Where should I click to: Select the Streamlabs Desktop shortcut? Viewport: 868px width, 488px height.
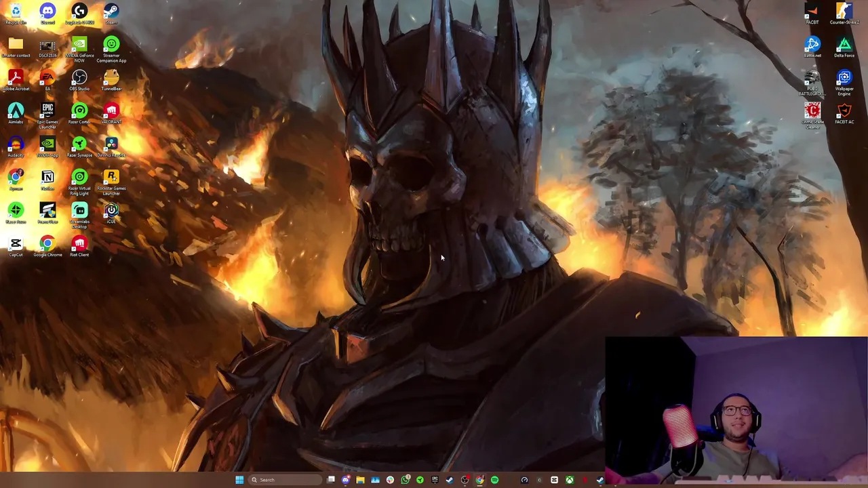[x=79, y=216]
